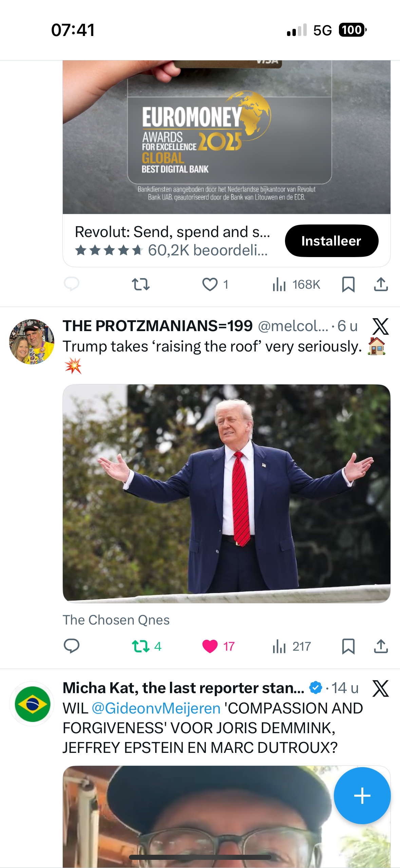Screen dimensions: 400x868
Task: Reply to the Revolut ad post
Action: [x=72, y=284]
